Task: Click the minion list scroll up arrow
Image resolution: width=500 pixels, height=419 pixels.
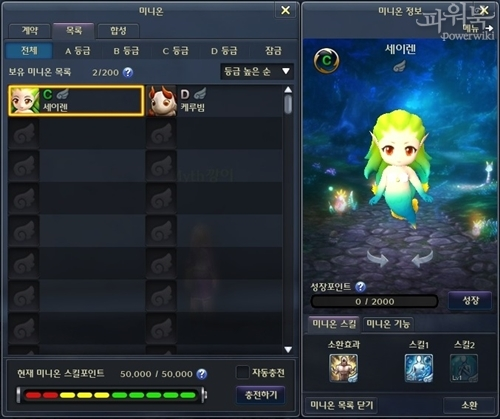Action: click(288, 90)
